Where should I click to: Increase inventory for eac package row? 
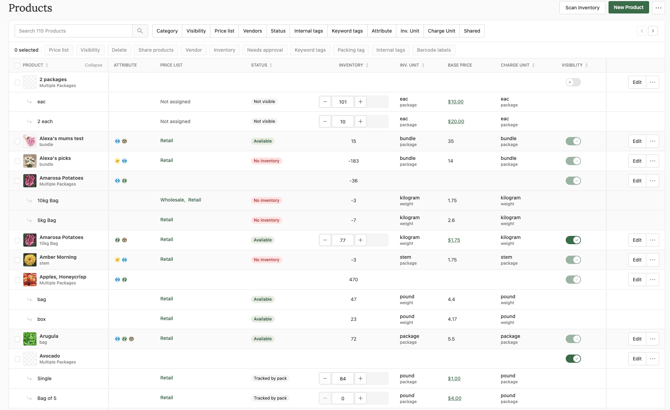360,102
